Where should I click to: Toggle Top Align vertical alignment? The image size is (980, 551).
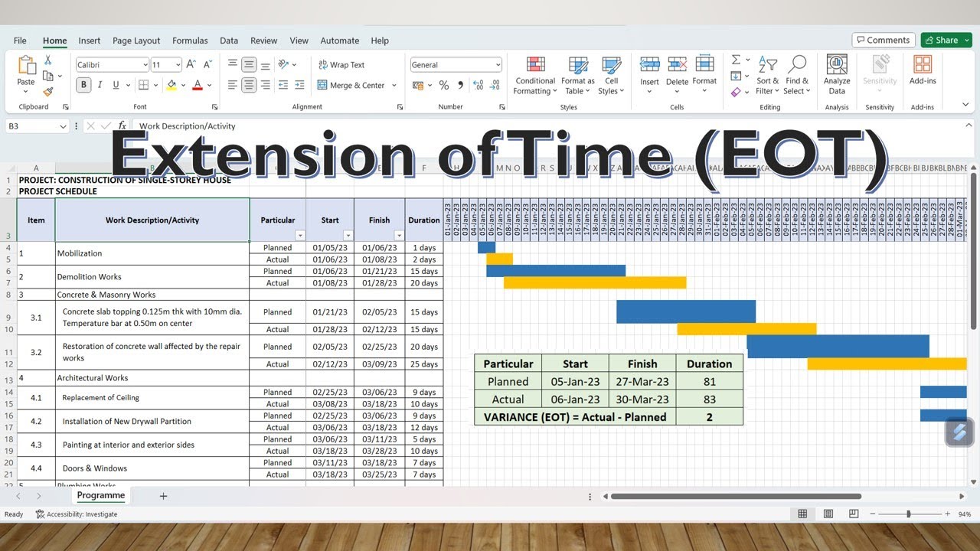coord(233,65)
